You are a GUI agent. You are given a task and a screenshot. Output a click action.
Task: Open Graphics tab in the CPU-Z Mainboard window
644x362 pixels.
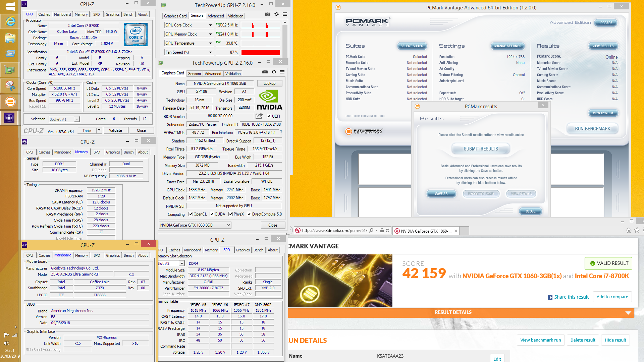click(x=113, y=255)
